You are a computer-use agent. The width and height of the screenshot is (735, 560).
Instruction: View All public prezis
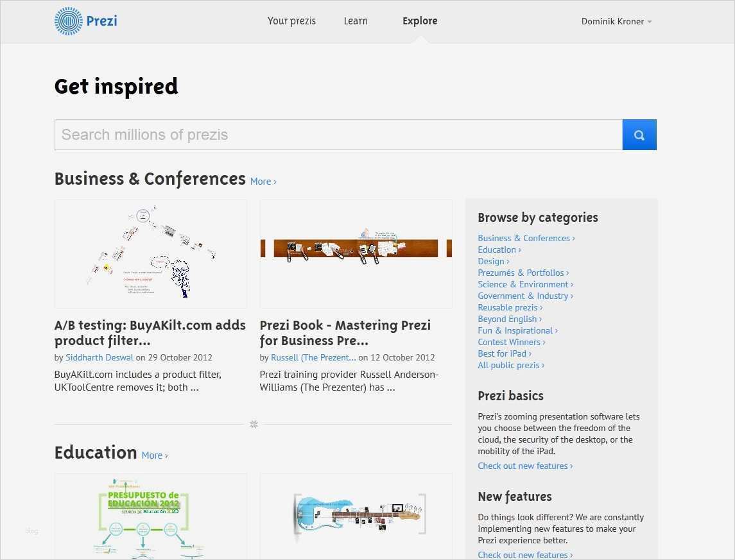(x=510, y=365)
